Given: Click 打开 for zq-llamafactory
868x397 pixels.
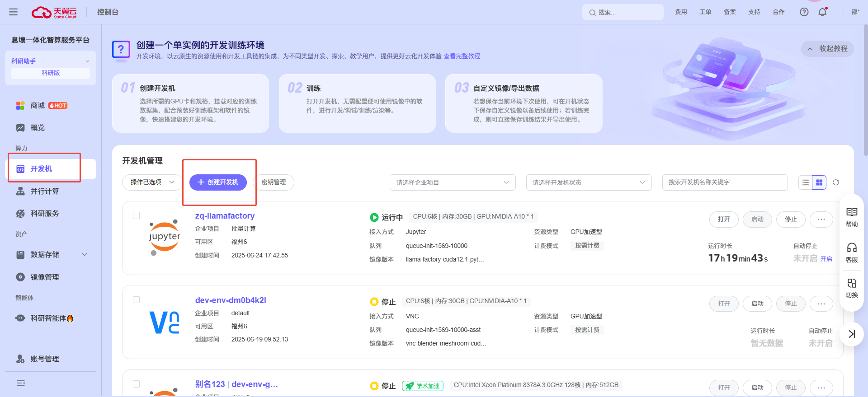Looking at the screenshot, I should point(724,219).
